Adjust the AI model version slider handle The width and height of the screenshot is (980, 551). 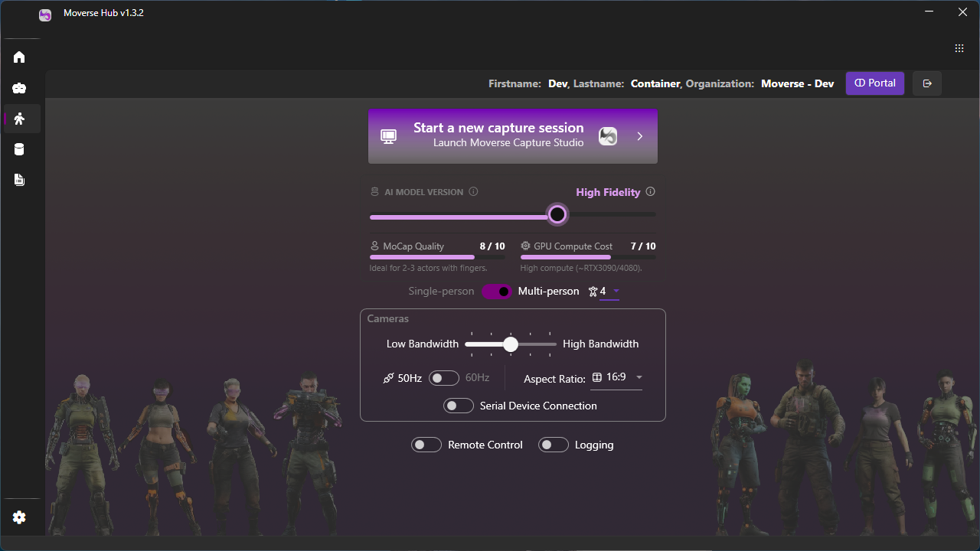[x=557, y=214]
